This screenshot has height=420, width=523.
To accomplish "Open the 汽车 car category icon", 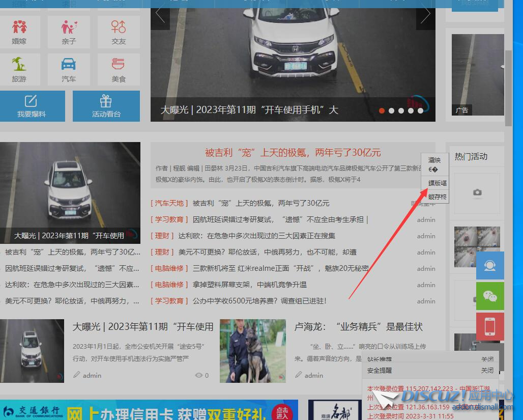I will point(69,70).
